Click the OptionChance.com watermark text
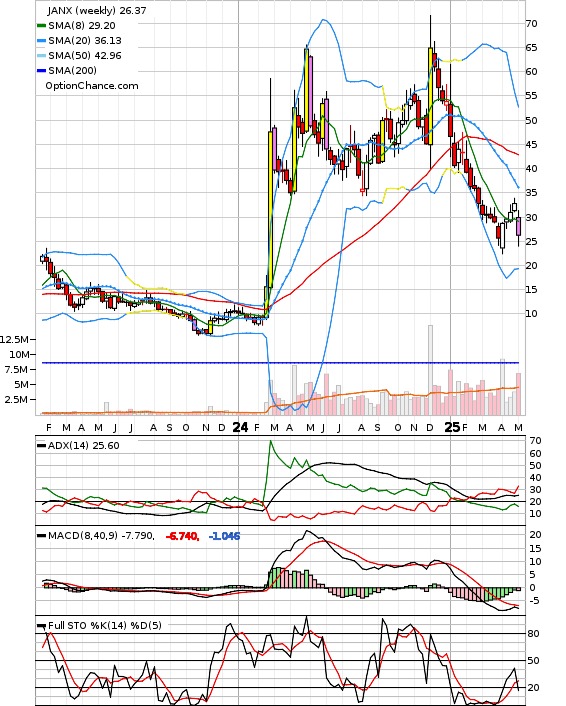The width and height of the screenshot is (566, 706). pos(92,86)
